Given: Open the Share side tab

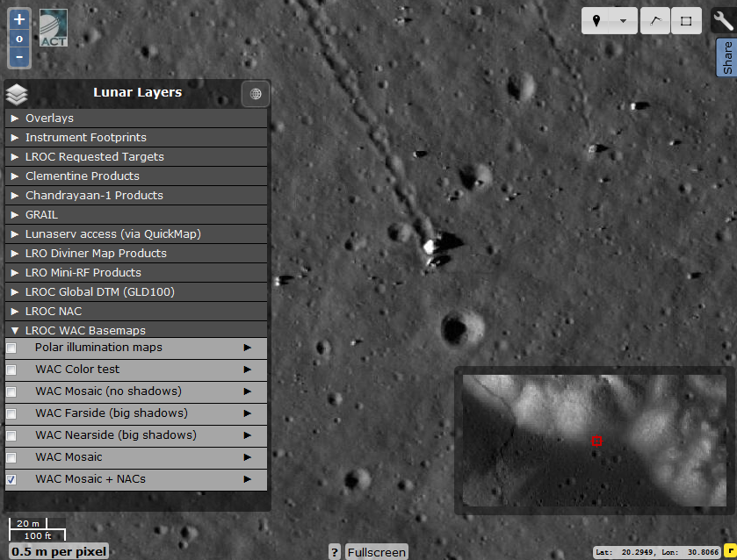Looking at the screenshot, I should click(726, 57).
